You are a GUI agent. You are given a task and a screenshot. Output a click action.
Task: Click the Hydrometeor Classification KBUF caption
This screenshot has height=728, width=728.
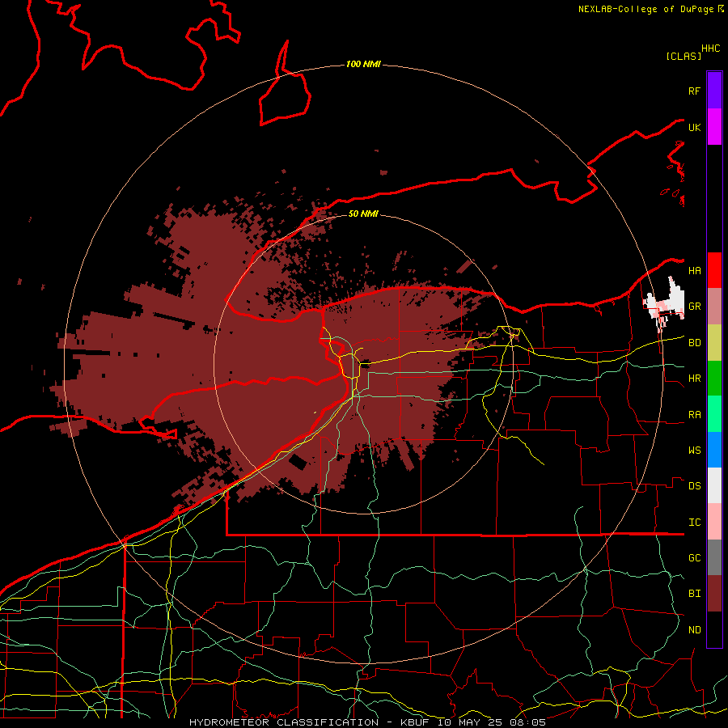(367, 722)
